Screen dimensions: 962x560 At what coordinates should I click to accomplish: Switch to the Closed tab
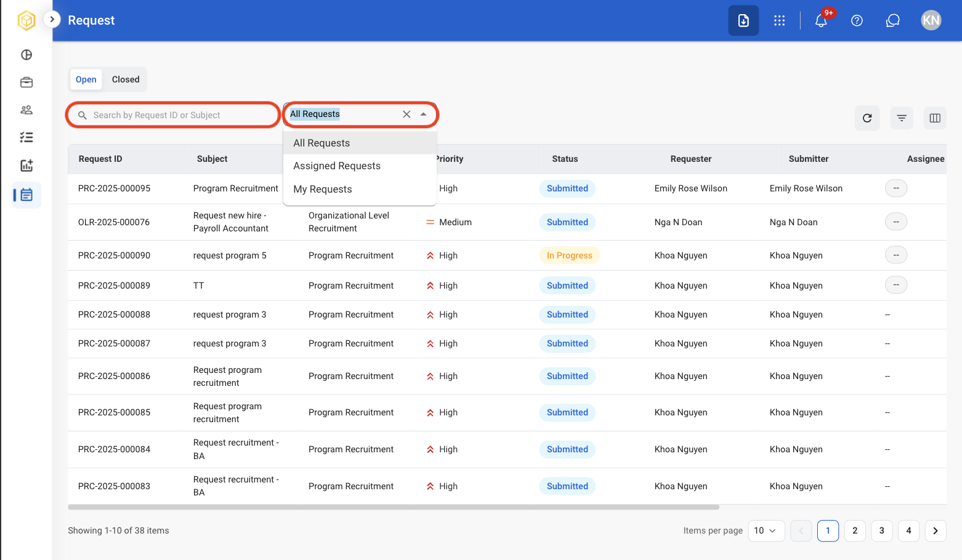click(x=126, y=79)
